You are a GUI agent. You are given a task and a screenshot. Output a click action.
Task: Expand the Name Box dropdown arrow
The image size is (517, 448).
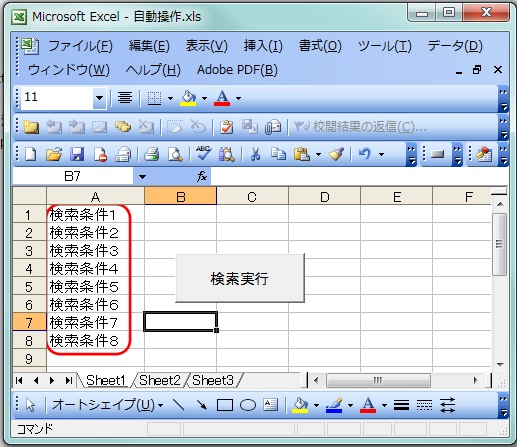(142, 176)
